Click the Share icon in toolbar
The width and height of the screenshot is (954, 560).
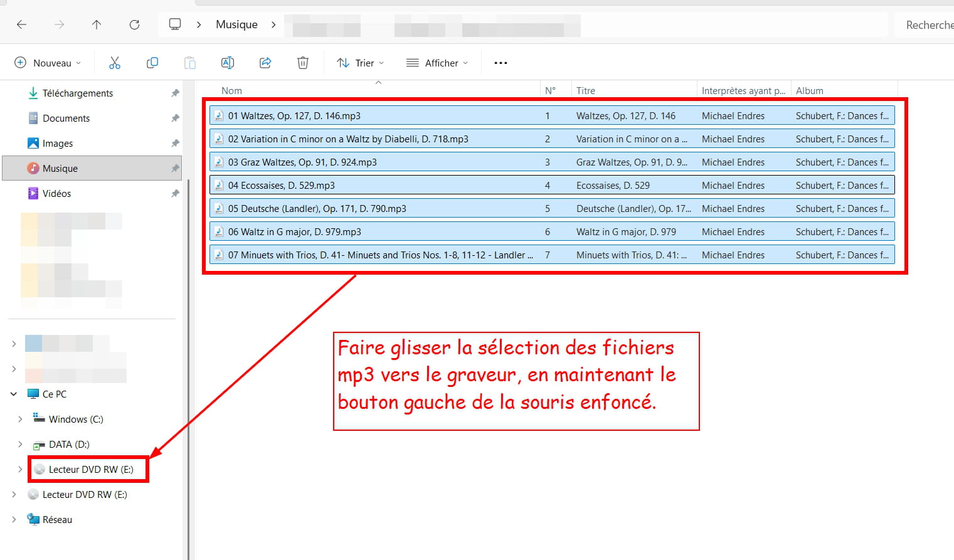tap(265, 63)
